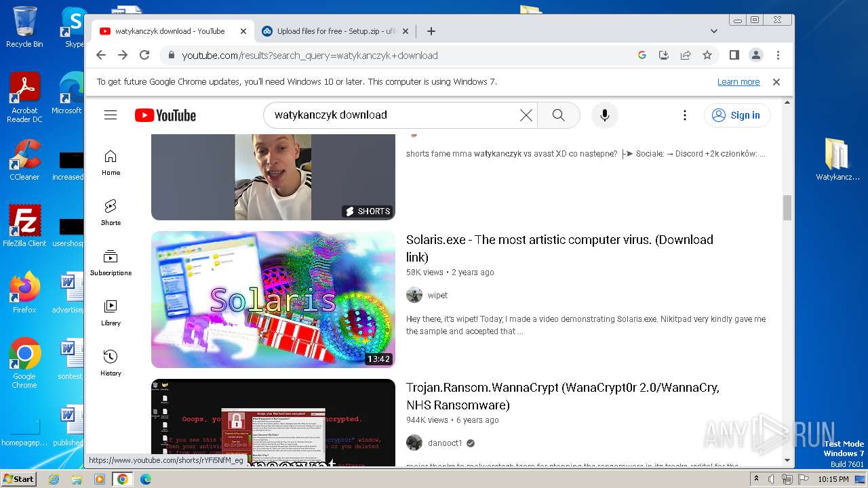Open Windows Explorer from taskbar
The image size is (868, 488).
[x=77, y=479]
